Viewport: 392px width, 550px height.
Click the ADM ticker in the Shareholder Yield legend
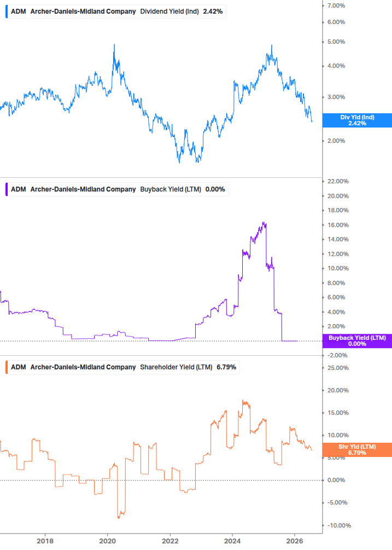pos(19,367)
